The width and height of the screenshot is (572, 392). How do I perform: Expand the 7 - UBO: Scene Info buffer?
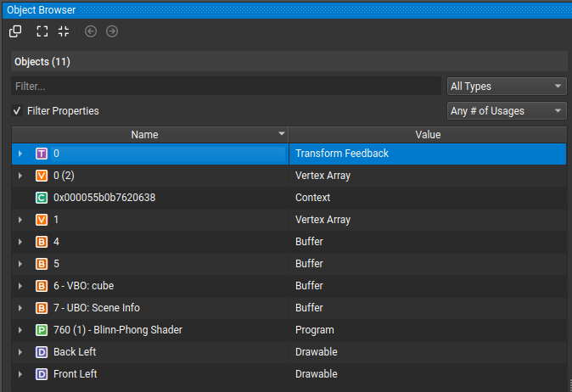pyautogui.click(x=20, y=308)
